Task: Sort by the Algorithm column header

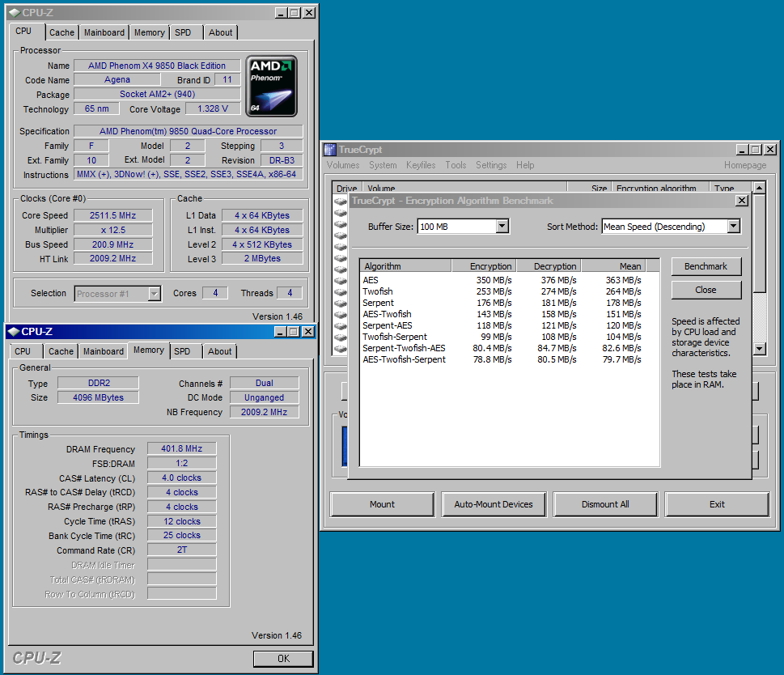Action: (x=405, y=266)
